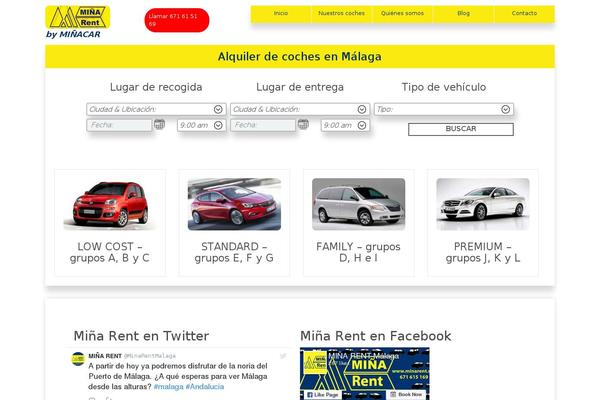This screenshot has height=400, width=600.
Task: Click return Fecha date field
Action: [263, 125]
